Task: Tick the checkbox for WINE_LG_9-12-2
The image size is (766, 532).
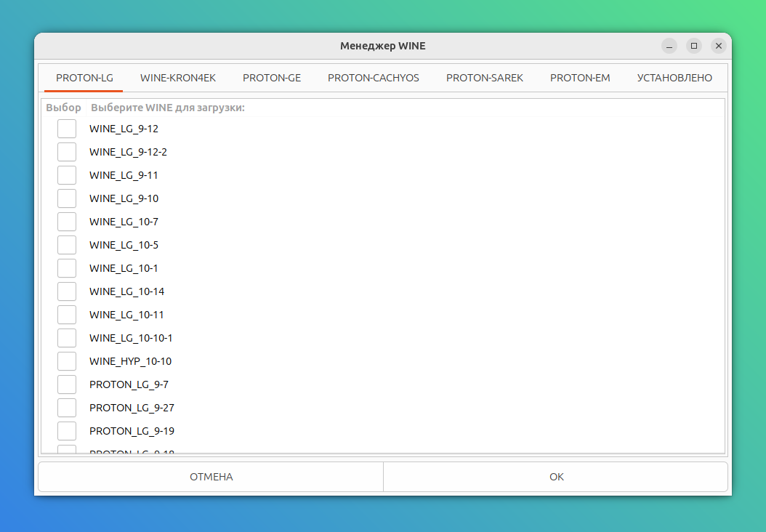Action: pyautogui.click(x=67, y=152)
